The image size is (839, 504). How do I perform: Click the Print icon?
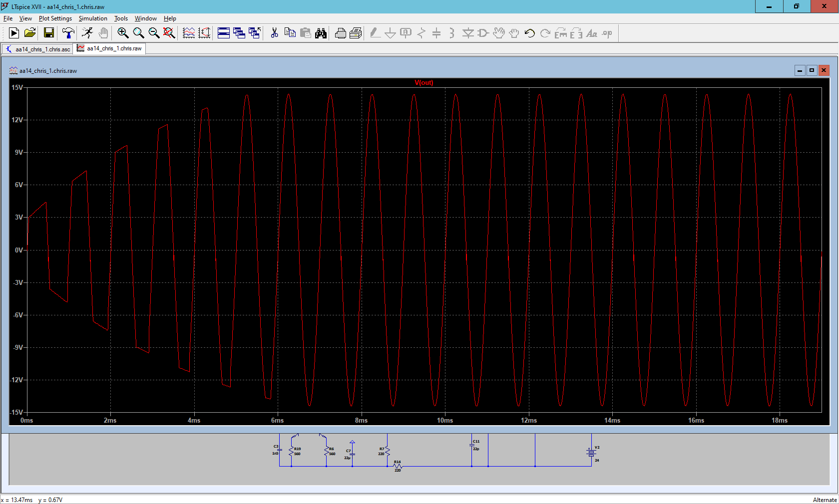356,33
